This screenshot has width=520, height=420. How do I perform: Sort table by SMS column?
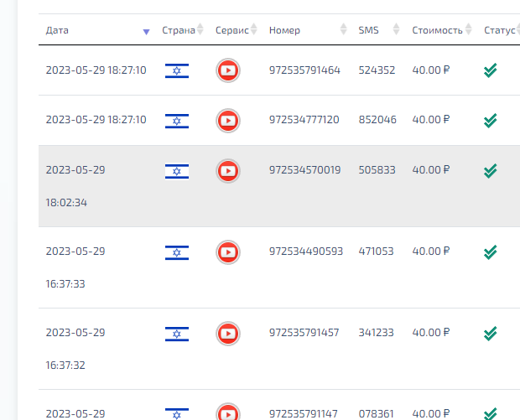pyautogui.click(x=368, y=30)
